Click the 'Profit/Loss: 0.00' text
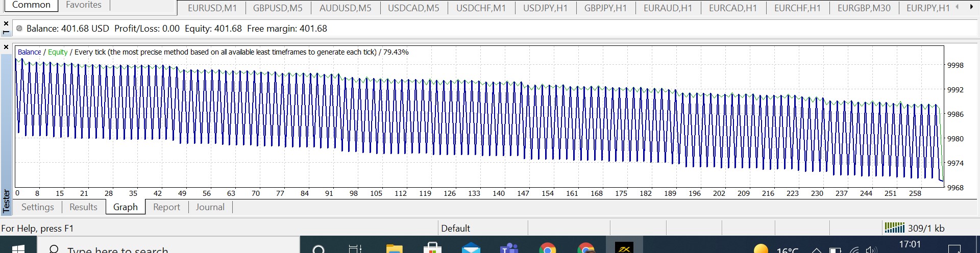Image resolution: width=980 pixels, height=253 pixels. (147, 29)
